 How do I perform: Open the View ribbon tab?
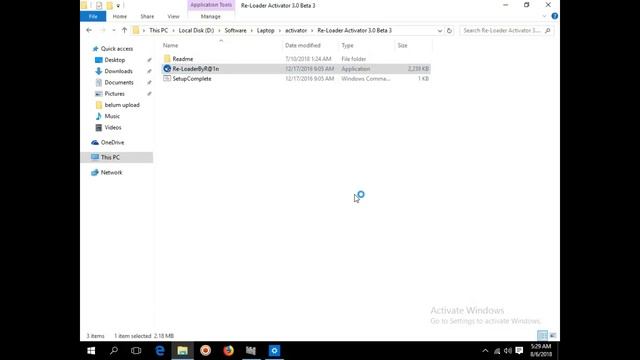[x=173, y=16]
